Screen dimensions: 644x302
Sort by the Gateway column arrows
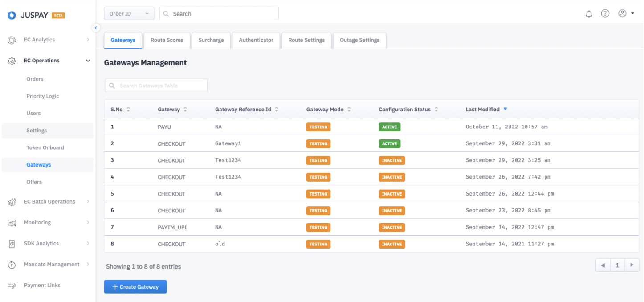185,109
